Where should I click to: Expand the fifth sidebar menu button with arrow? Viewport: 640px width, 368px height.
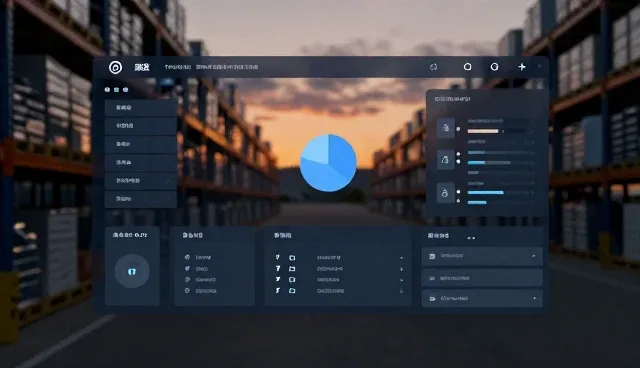[x=141, y=180]
